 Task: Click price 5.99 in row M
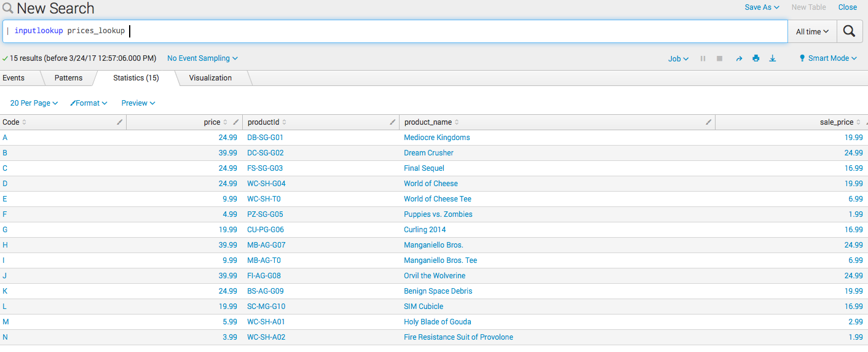[x=230, y=322]
